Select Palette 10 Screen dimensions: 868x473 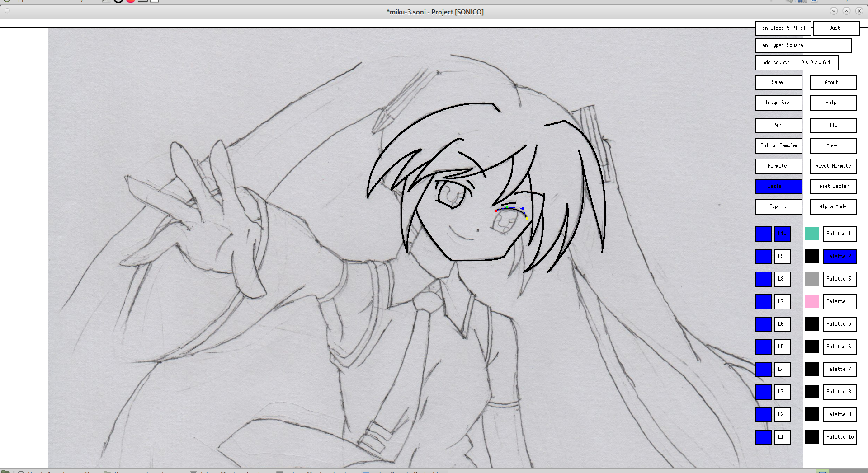point(840,437)
